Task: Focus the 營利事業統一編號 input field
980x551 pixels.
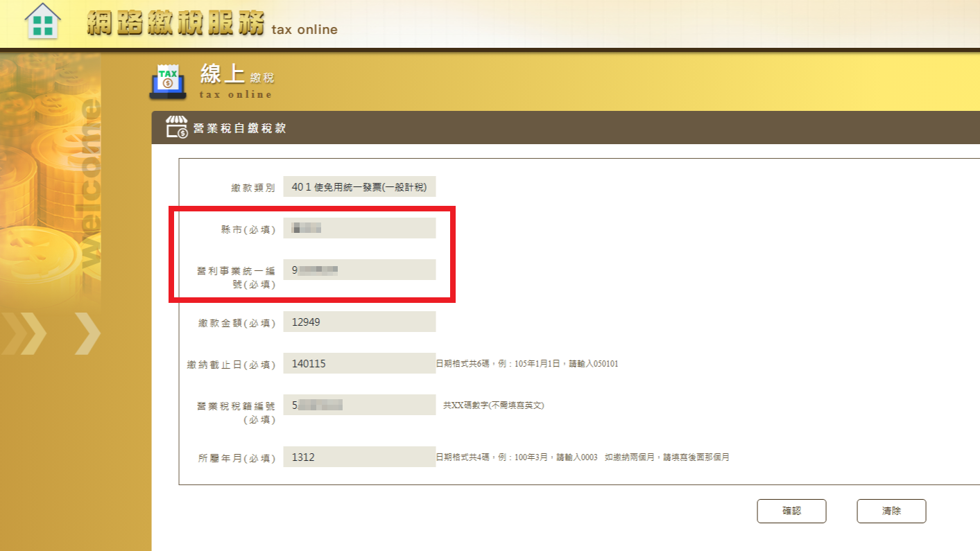Action: tap(359, 270)
